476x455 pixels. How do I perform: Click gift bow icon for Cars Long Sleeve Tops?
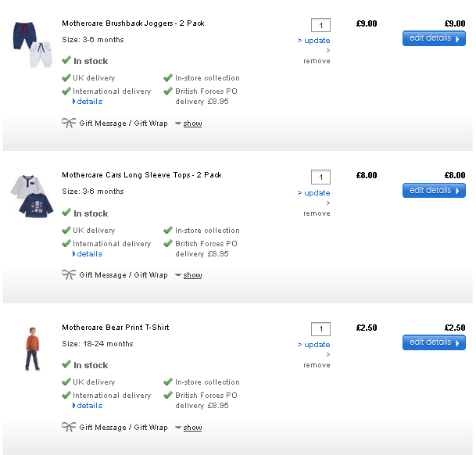click(x=69, y=274)
